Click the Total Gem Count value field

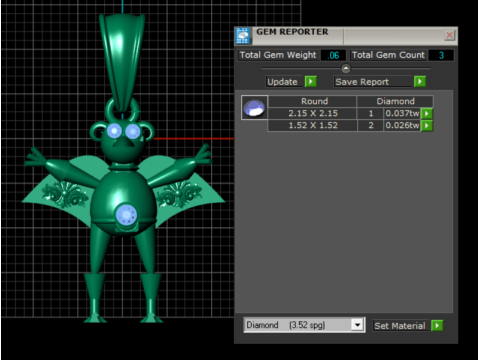[x=441, y=55]
